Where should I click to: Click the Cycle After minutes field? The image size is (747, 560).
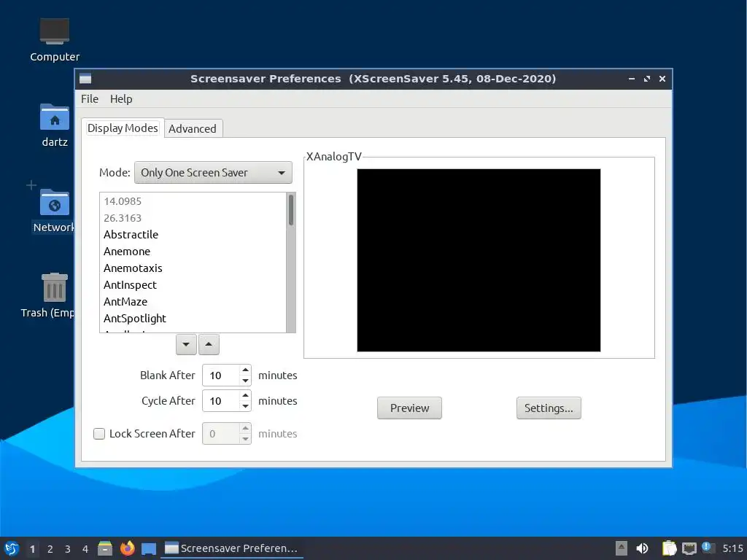(x=220, y=401)
